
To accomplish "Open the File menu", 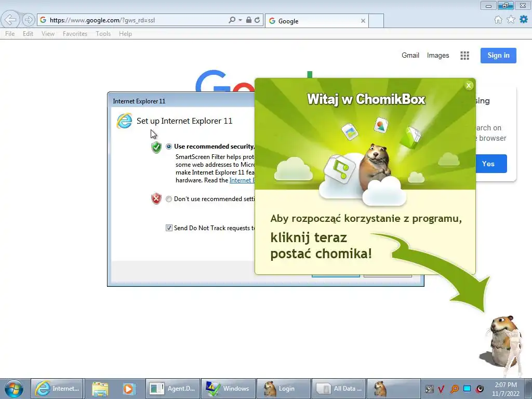I will [10, 34].
